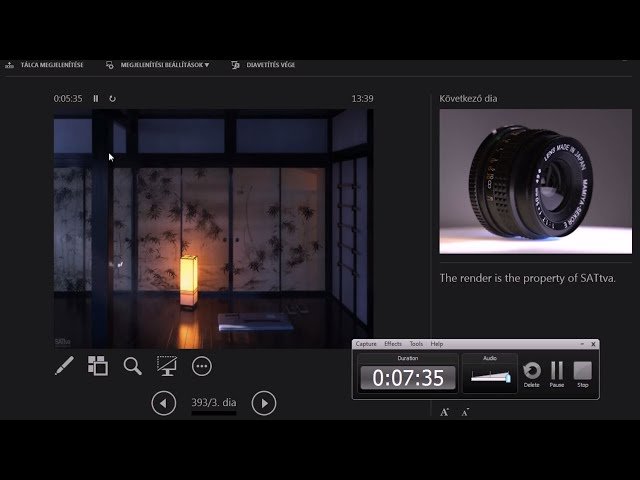Click the recorder duration display
Image resolution: width=640 pixels, height=480 pixels.
[x=408, y=378]
